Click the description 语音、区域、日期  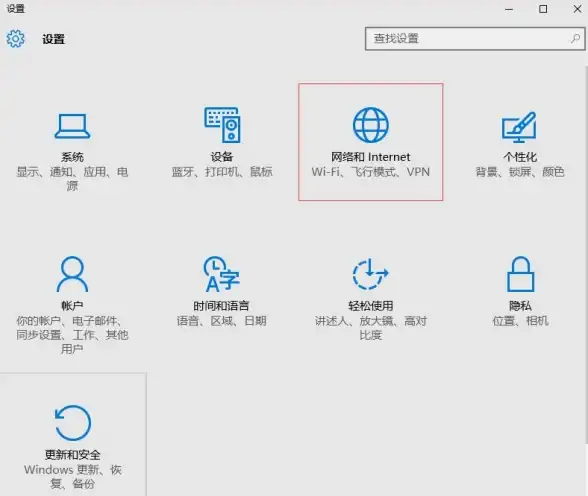221,321
